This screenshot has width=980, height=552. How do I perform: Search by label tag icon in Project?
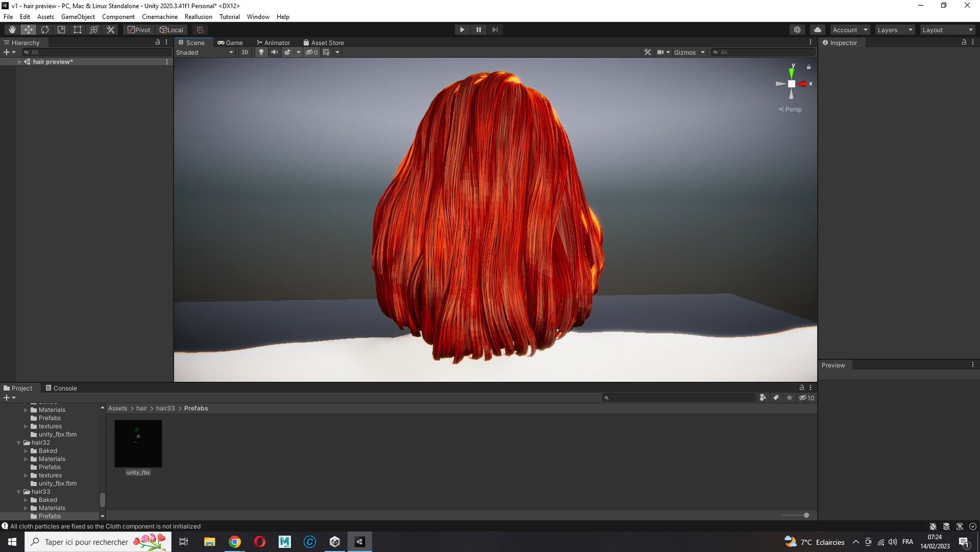(x=776, y=398)
